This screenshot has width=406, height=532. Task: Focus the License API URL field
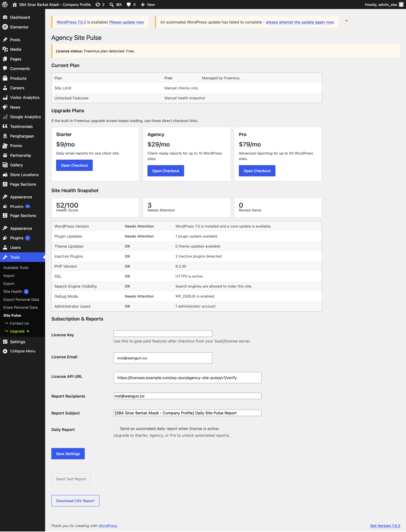coord(187,378)
